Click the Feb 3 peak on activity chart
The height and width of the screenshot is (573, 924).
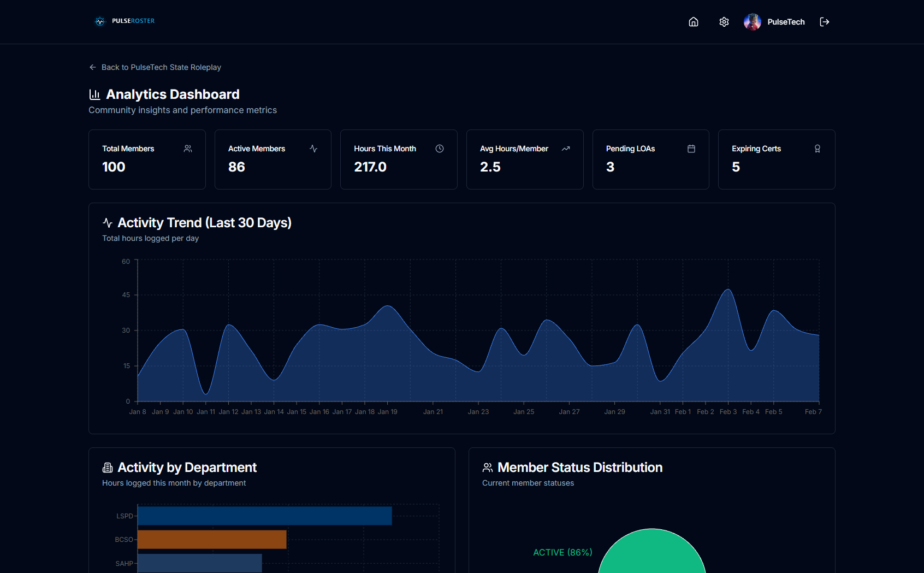(x=728, y=290)
